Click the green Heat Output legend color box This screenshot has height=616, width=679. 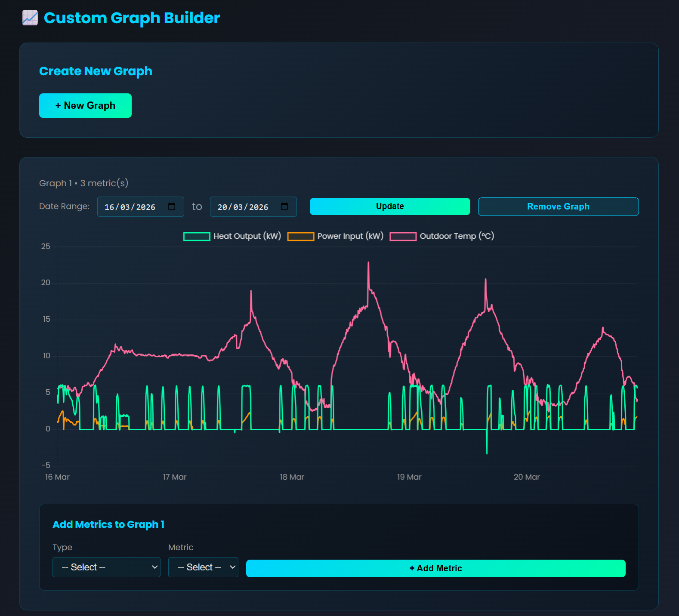click(x=197, y=237)
